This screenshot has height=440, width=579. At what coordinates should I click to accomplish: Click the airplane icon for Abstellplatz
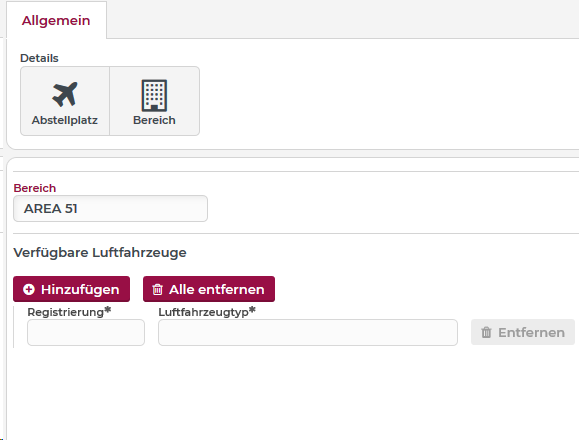coord(65,94)
